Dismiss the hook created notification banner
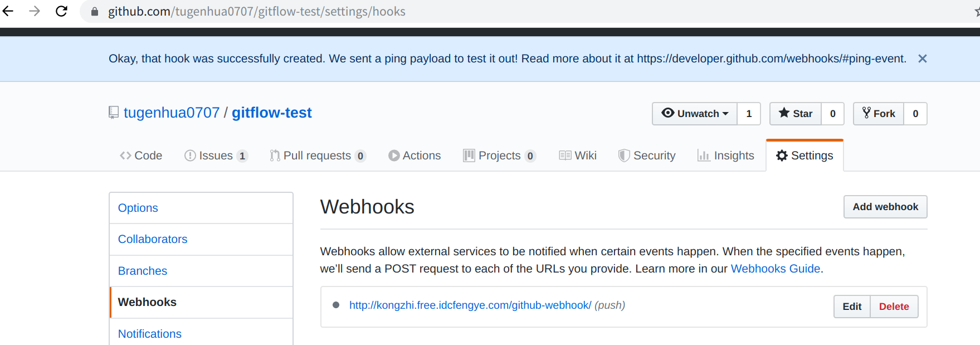Screen dimensions: 980x345 pos(922,59)
